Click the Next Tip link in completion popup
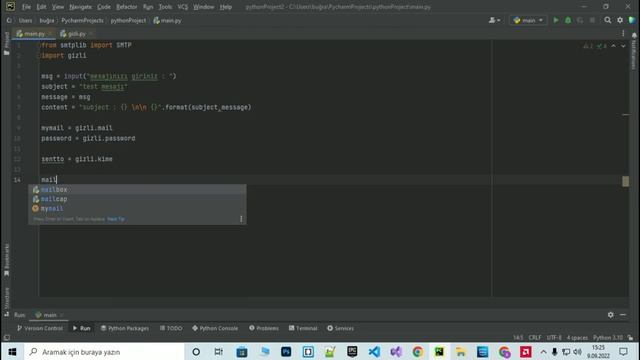The image size is (640, 360). tap(116, 219)
